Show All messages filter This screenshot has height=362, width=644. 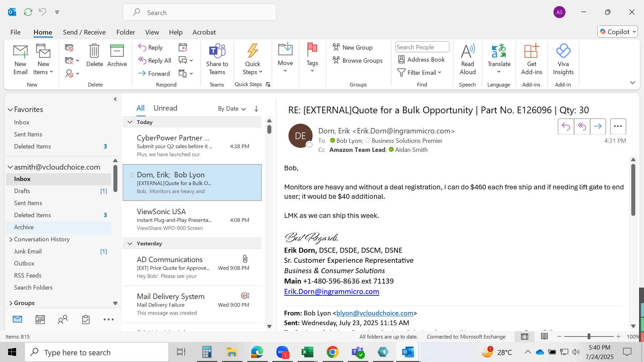[x=141, y=108]
